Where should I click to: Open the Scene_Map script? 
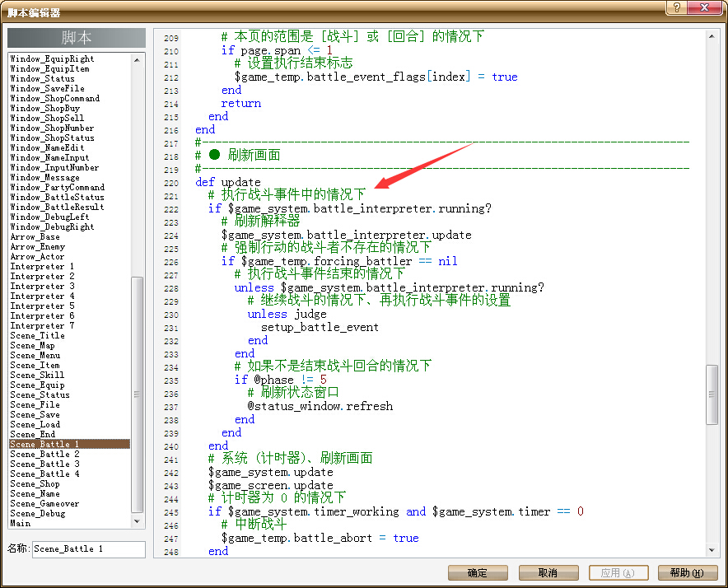click(32, 346)
